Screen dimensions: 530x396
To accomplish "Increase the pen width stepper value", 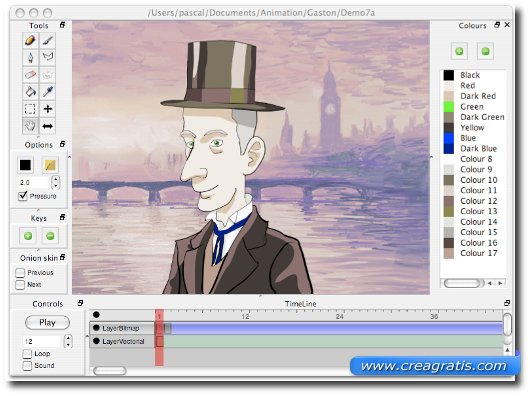I will [x=56, y=179].
